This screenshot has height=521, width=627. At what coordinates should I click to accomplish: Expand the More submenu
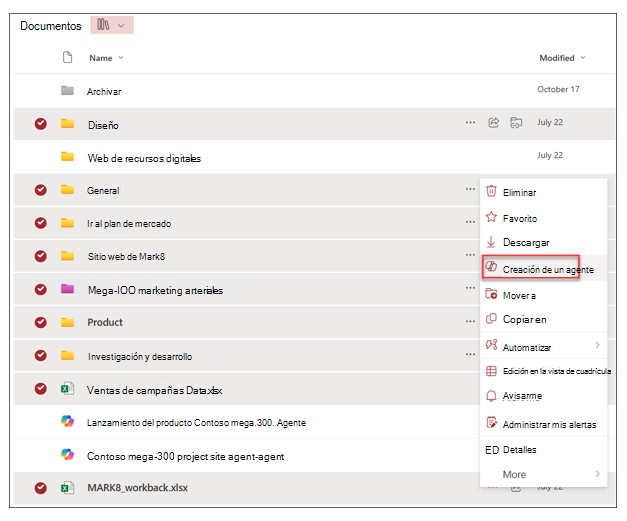point(543,474)
